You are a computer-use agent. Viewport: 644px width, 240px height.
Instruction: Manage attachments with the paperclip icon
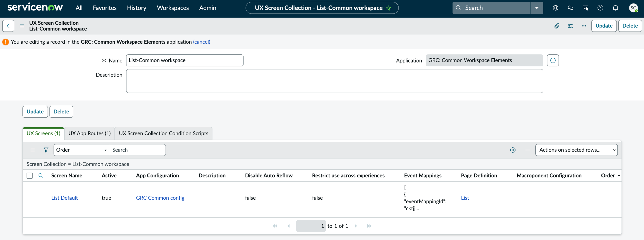557,26
